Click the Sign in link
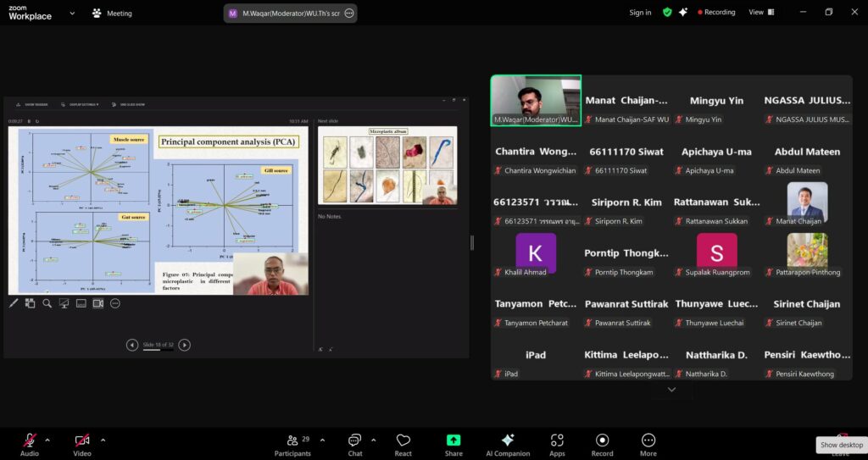Image resolution: width=868 pixels, height=460 pixels. pyautogui.click(x=640, y=13)
